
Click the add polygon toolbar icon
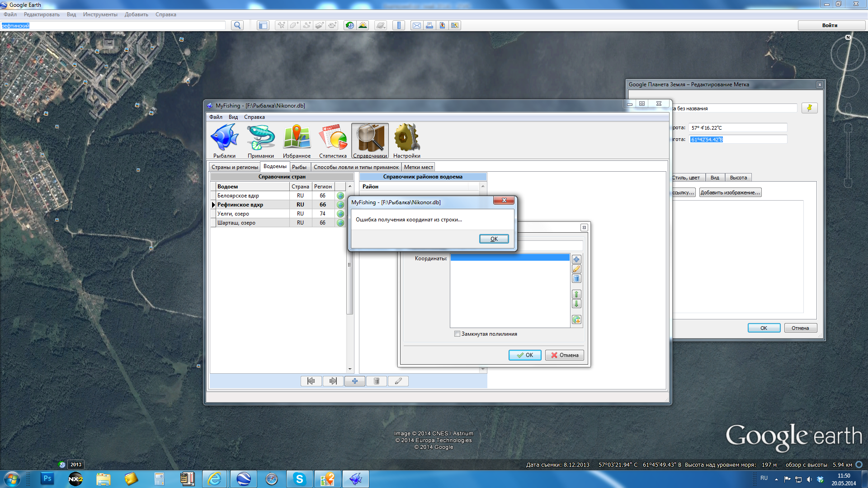294,25
